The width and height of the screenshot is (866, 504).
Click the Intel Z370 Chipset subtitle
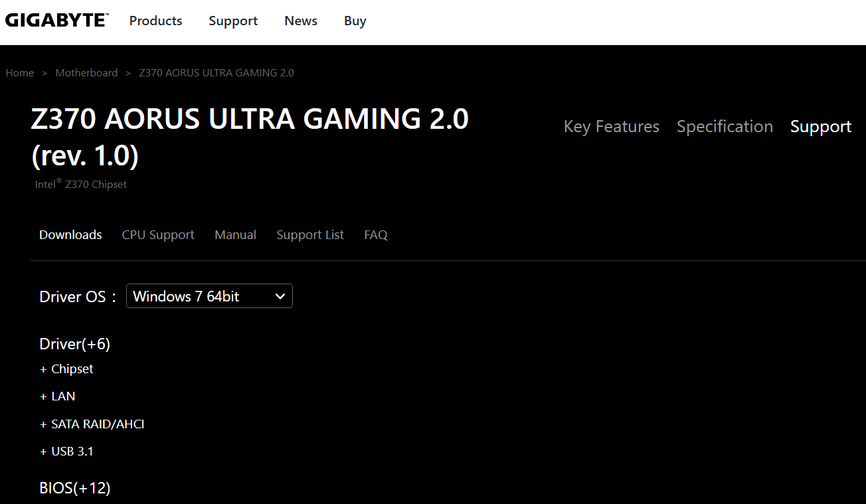click(x=81, y=184)
